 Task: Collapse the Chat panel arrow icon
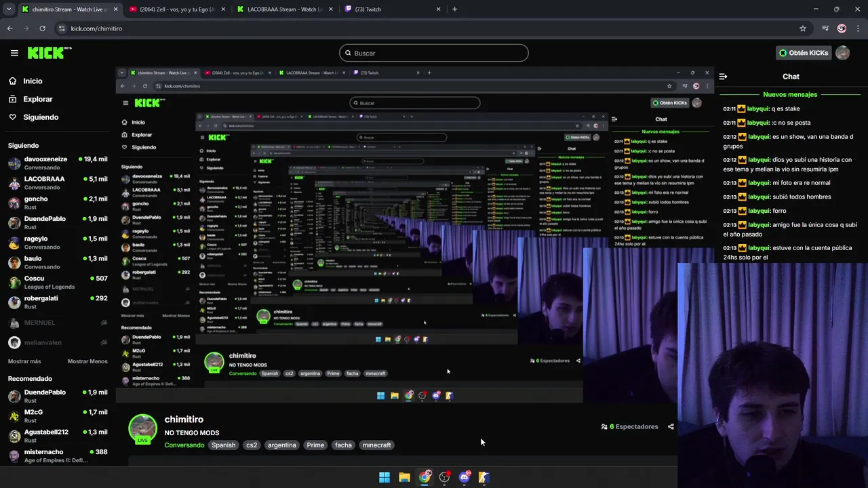723,77
